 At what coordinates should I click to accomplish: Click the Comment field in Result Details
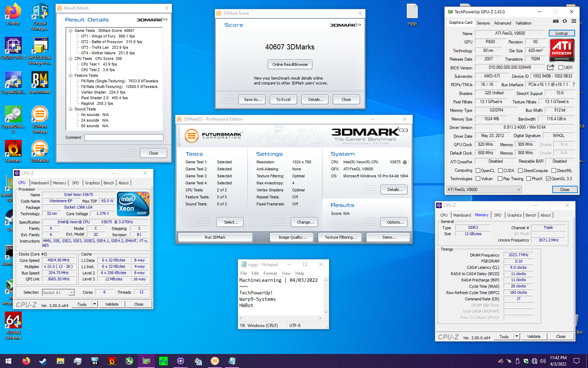124,138
